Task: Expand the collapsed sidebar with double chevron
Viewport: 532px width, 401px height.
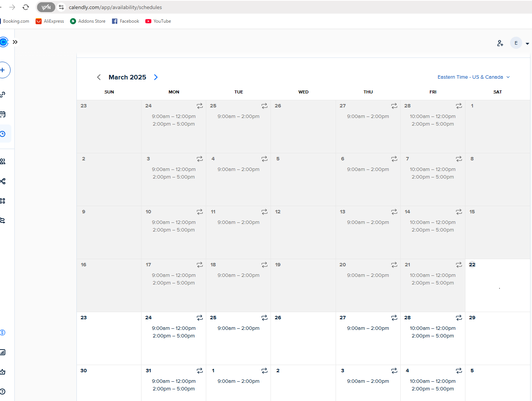Action: pos(15,42)
